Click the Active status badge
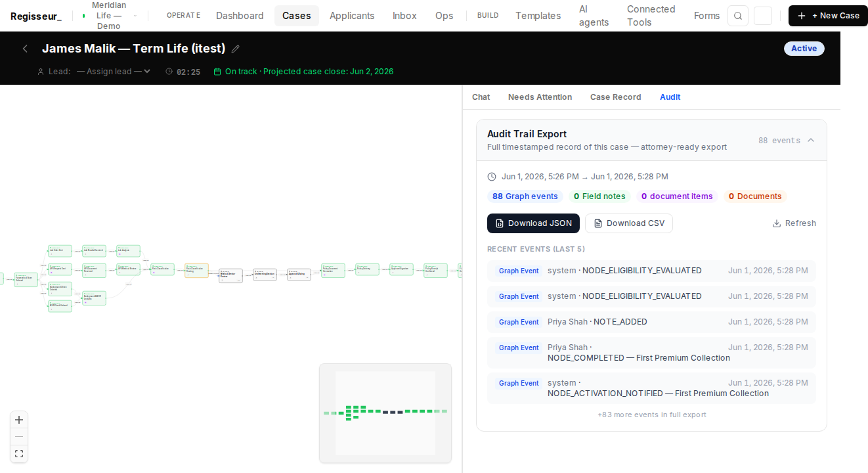Viewport: 868px width, 473px height. [804, 49]
